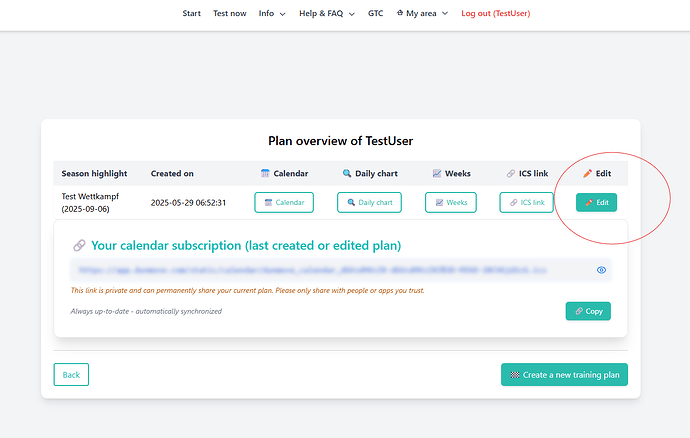The height and width of the screenshot is (438, 690).
Task: Expand the Help & FAQ dropdown
Action: coord(326,14)
